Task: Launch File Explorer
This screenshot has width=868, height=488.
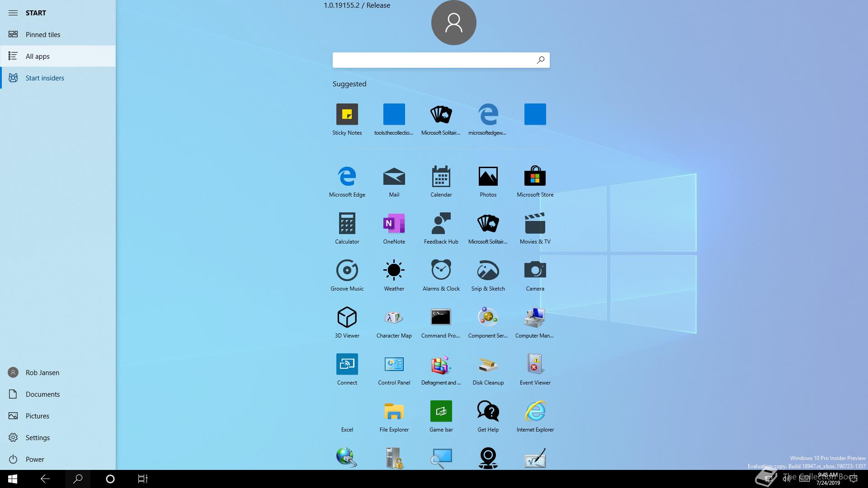Action: (x=394, y=416)
